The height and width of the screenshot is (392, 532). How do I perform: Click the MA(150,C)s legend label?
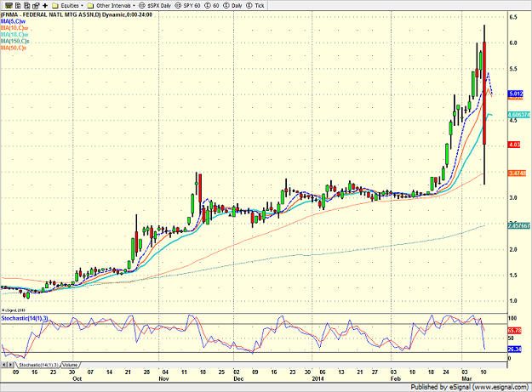15,41
